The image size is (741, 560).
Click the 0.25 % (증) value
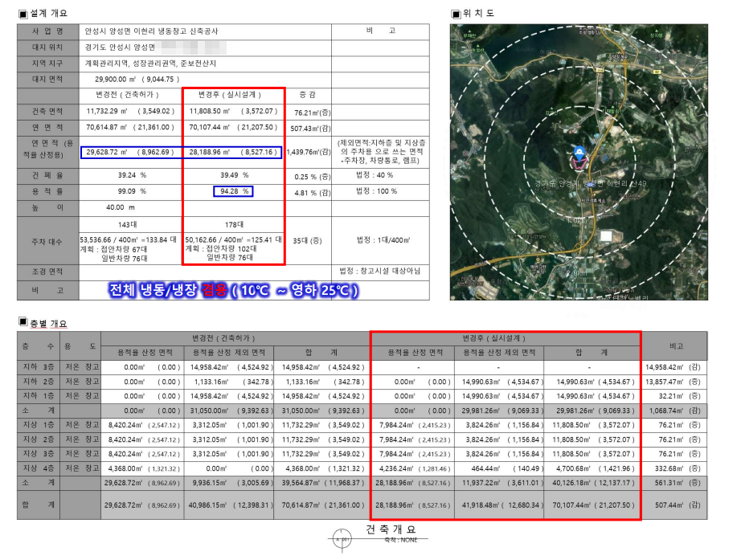(313, 177)
